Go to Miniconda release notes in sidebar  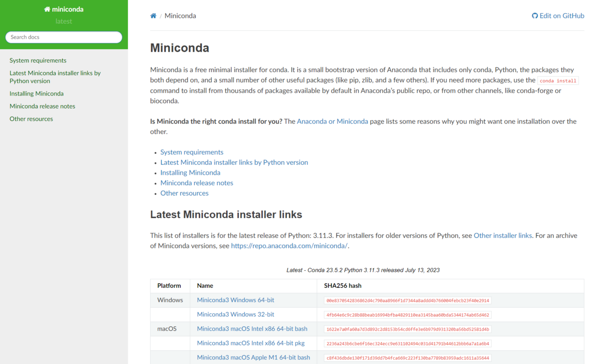[42, 106]
